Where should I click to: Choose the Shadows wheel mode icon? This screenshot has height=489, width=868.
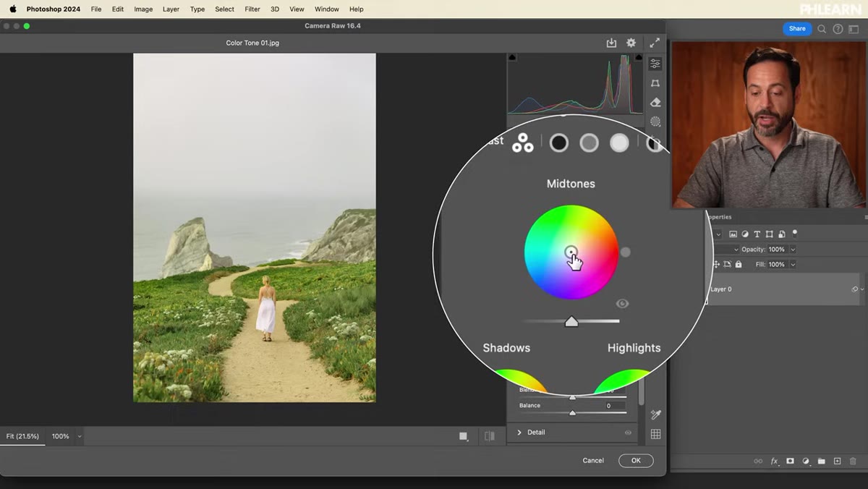pos(558,143)
